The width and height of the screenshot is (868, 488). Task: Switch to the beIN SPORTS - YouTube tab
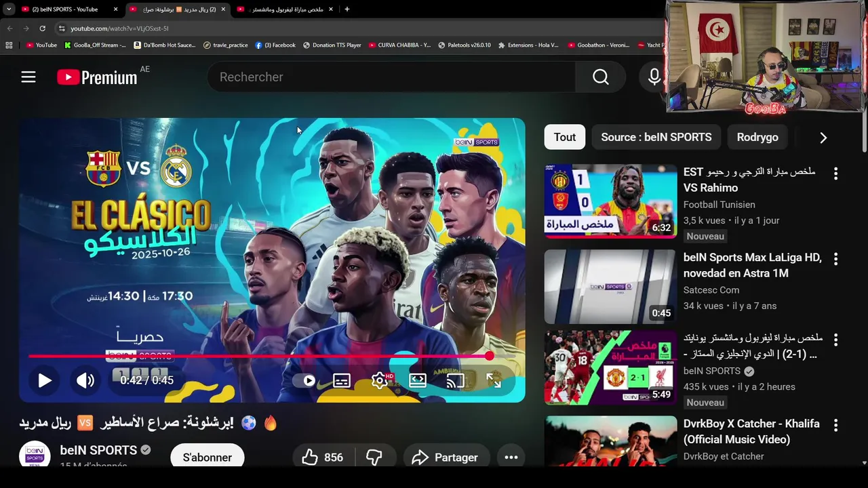coord(64,9)
